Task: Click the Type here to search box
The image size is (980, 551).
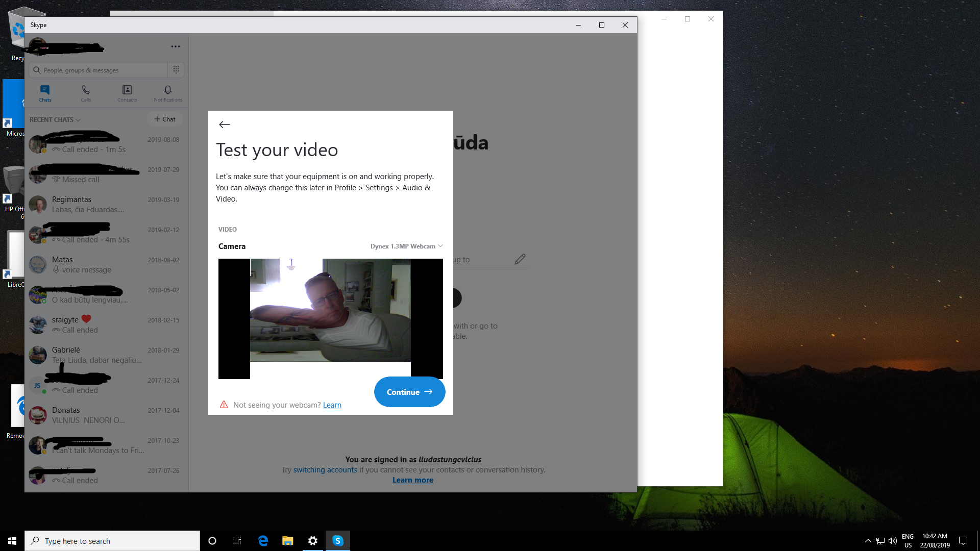Action: 112,541
